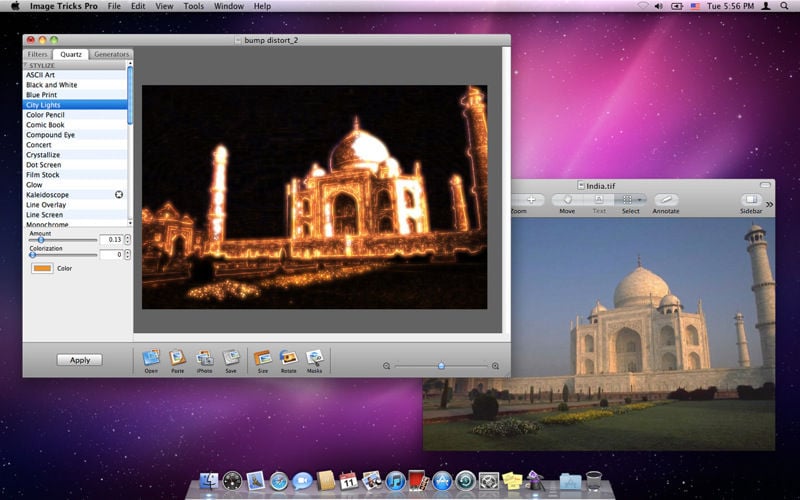This screenshot has height=500, width=800.
Task: Open Safari from the Dock
Action: 279,481
